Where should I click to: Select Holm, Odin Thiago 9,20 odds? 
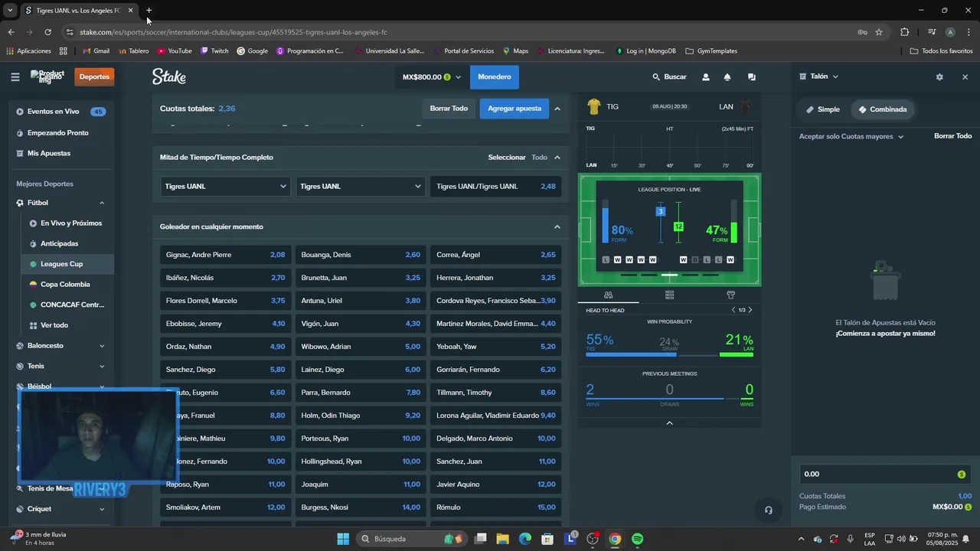(360, 416)
